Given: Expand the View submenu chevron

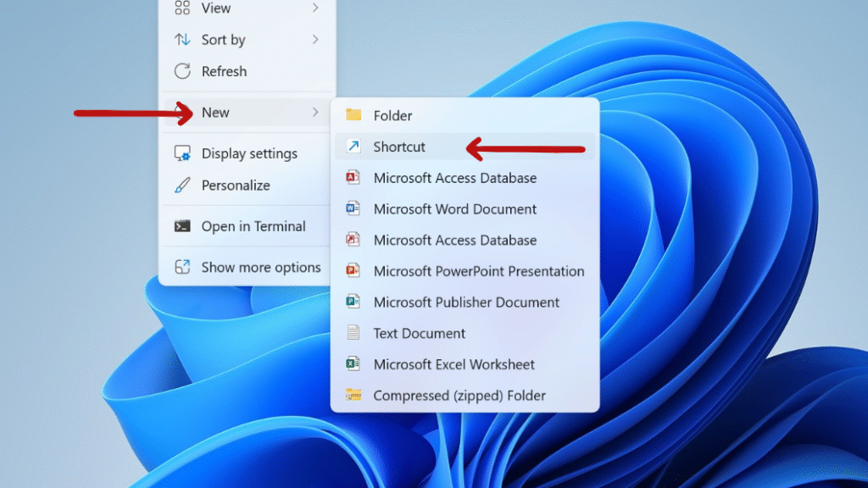Looking at the screenshot, I should [x=315, y=8].
